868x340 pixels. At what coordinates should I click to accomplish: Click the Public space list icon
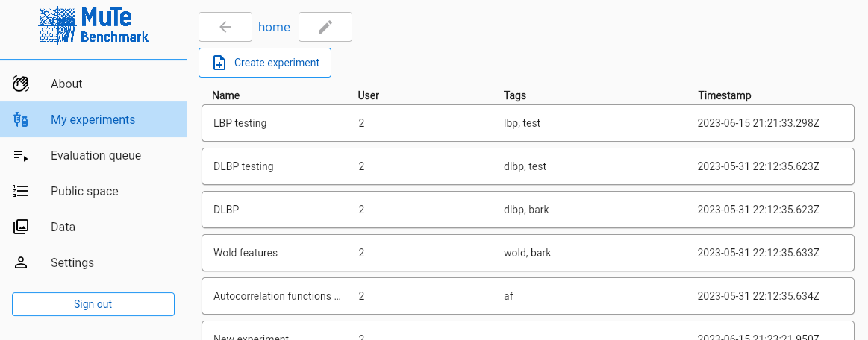tap(21, 191)
